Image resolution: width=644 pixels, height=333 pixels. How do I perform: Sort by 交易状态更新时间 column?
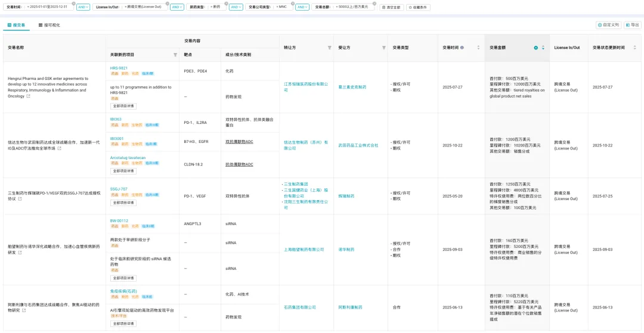tap(634, 48)
